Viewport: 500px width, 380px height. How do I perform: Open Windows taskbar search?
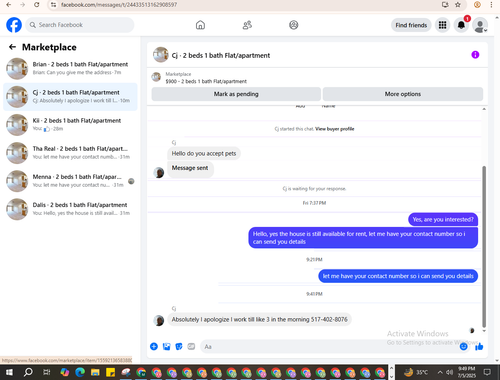(28, 372)
